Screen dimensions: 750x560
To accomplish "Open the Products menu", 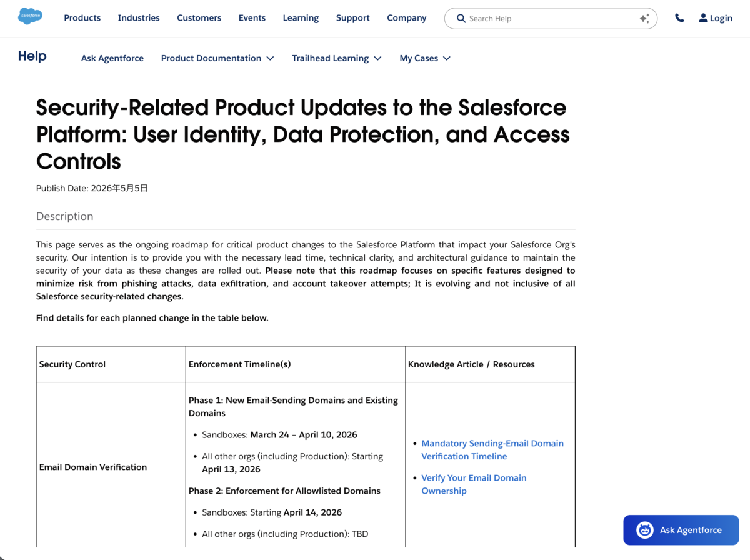I will (x=82, y=18).
